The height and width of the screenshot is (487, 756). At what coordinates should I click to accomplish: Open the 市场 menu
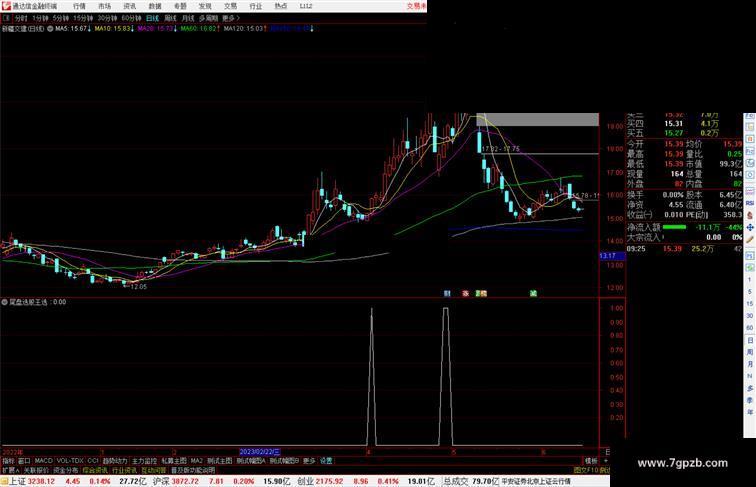105,6
